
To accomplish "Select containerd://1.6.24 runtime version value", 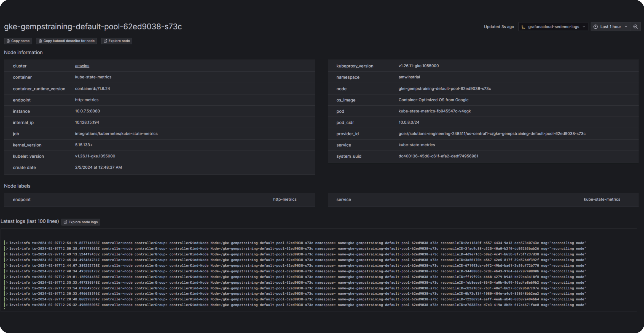I will tap(92, 88).
